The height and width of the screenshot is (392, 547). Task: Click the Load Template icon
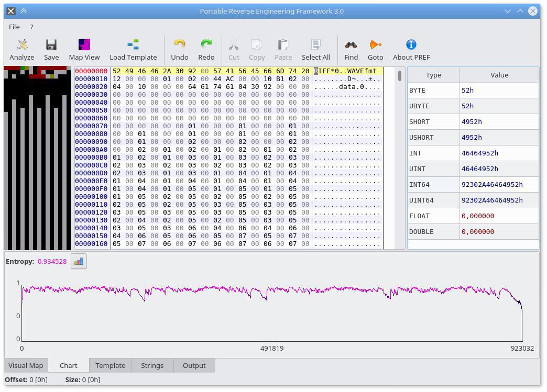coord(133,50)
